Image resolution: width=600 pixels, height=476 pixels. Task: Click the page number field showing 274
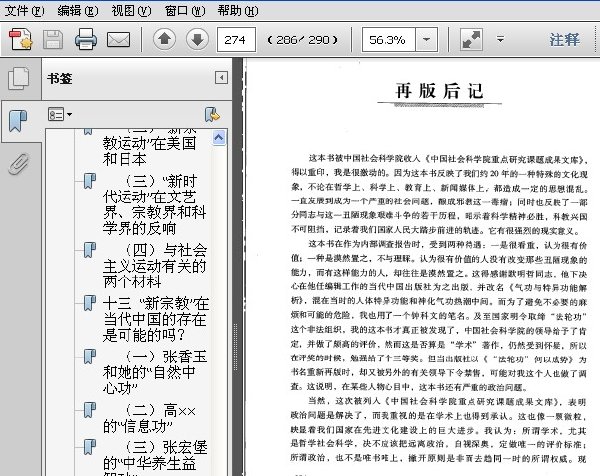(x=236, y=39)
